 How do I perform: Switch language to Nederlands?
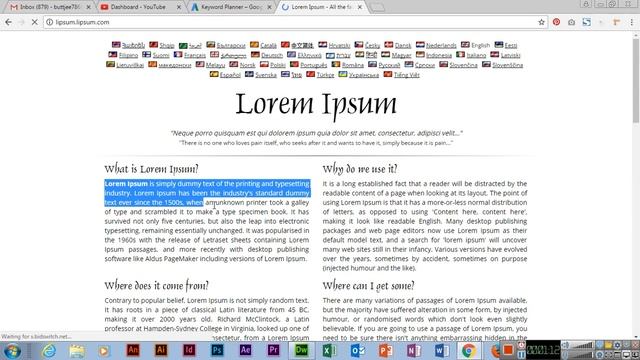[441, 45]
